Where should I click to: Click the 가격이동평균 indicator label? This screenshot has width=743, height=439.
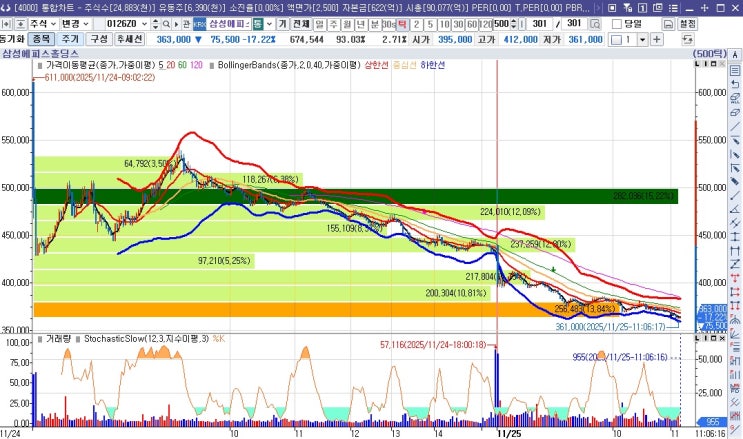coord(101,65)
